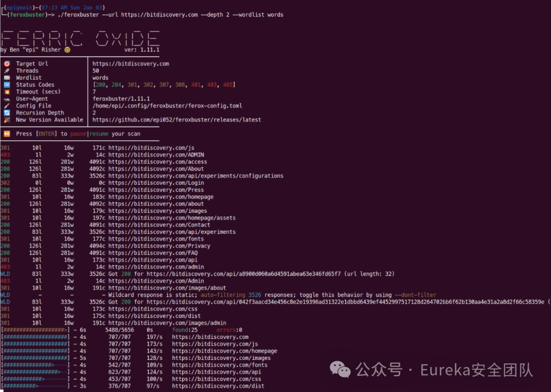Click the arrows emoji beside Recursion Depth
This screenshot has height=392, width=551.
pyautogui.click(x=7, y=113)
